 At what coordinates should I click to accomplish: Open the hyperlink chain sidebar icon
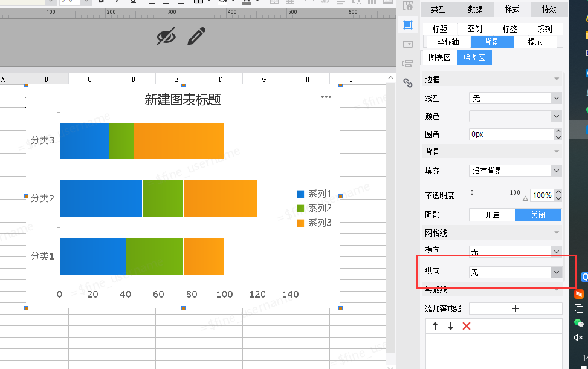(408, 83)
